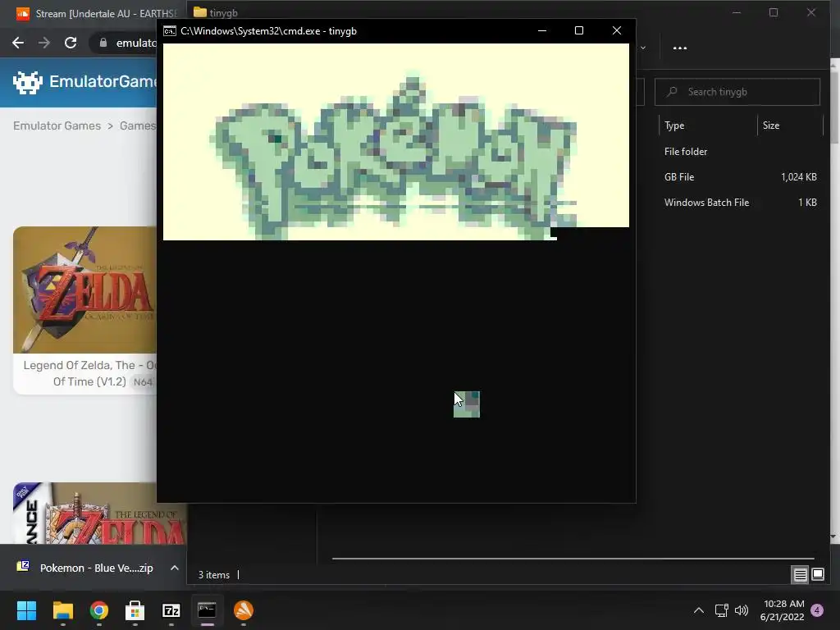Click the N64 tag badge
Image resolution: width=840 pixels, height=630 pixels.
[x=143, y=382]
